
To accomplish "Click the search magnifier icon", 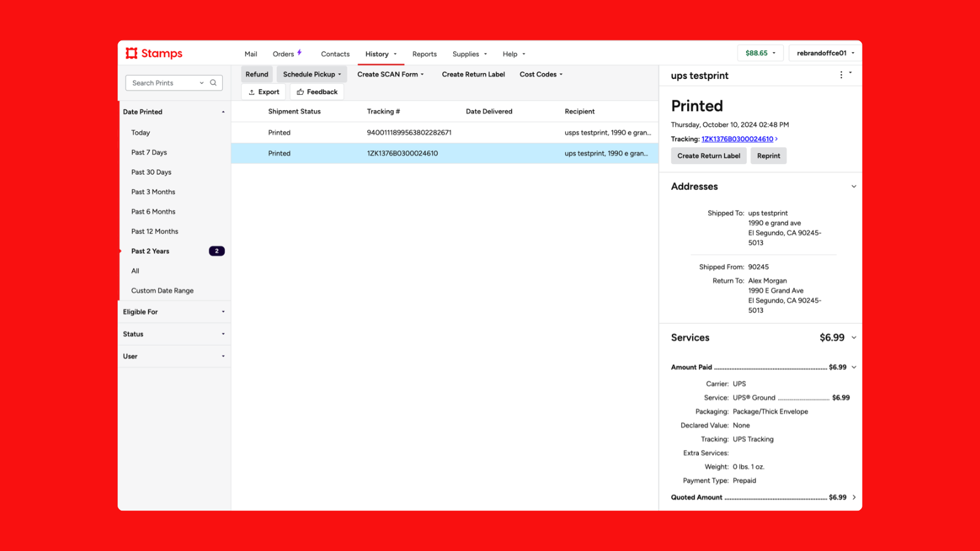I will (213, 83).
